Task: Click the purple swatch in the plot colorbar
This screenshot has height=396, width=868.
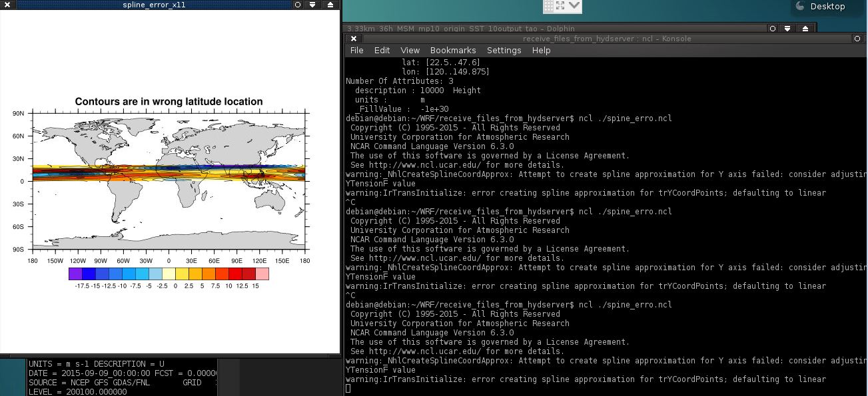Action: (75, 274)
